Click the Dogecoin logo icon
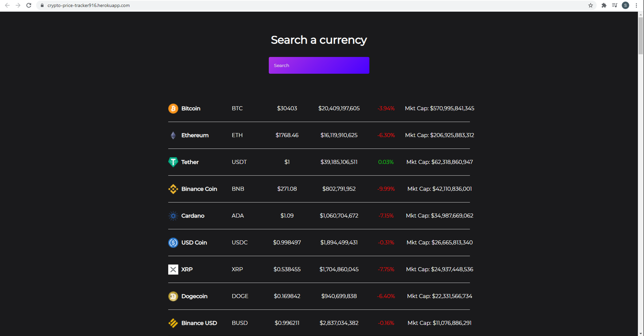The height and width of the screenshot is (336, 644). tap(173, 296)
